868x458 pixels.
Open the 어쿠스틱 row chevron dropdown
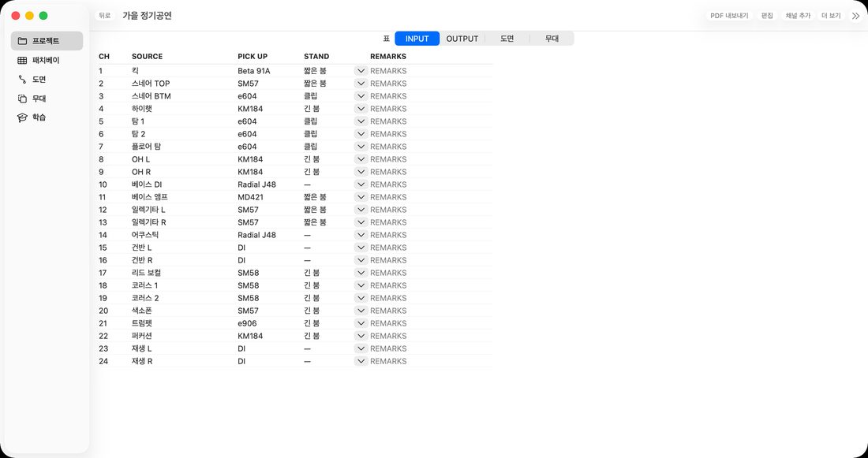pyautogui.click(x=361, y=235)
